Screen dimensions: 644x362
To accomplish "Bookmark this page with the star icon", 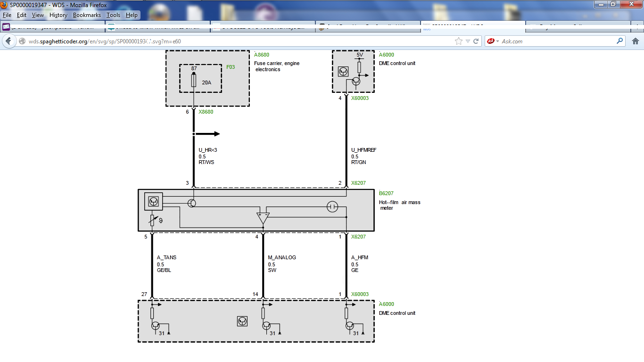I will [458, 41].
